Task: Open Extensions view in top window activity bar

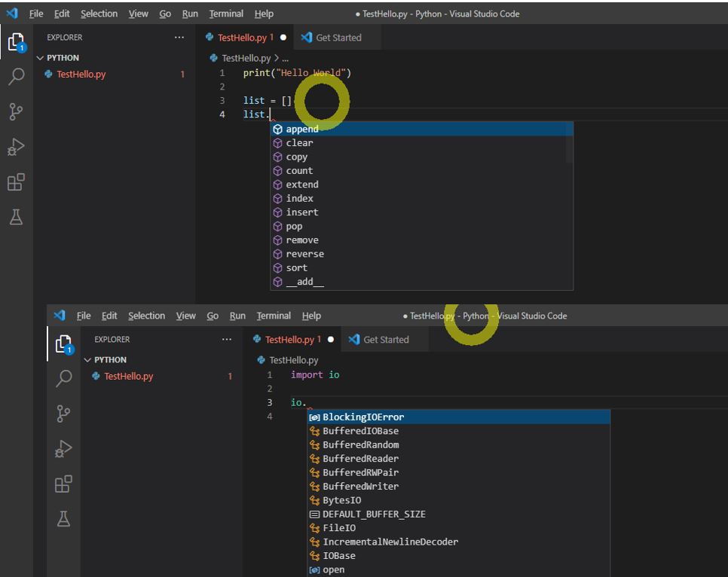Action: click(x=17, y=182)
